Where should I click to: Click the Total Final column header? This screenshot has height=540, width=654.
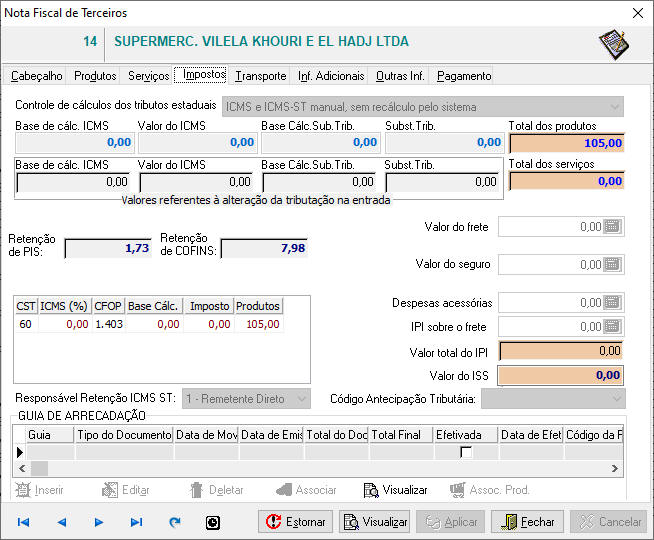[401, 435]
